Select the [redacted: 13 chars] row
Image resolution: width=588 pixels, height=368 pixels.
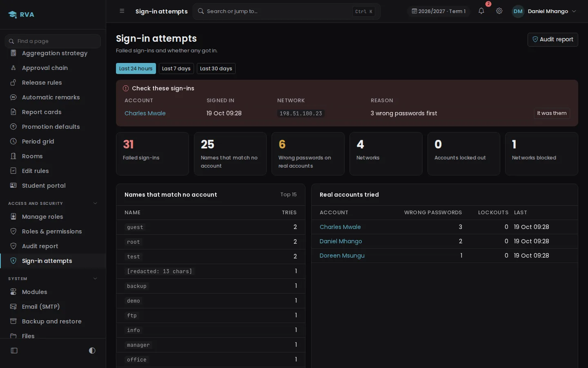pos(211,271)
